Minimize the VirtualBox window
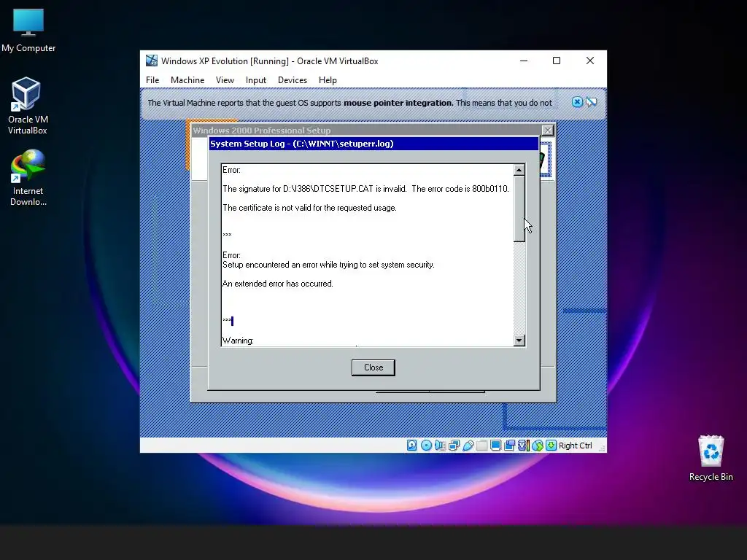This screenshot has height=560, width=747. pos(524,61)
